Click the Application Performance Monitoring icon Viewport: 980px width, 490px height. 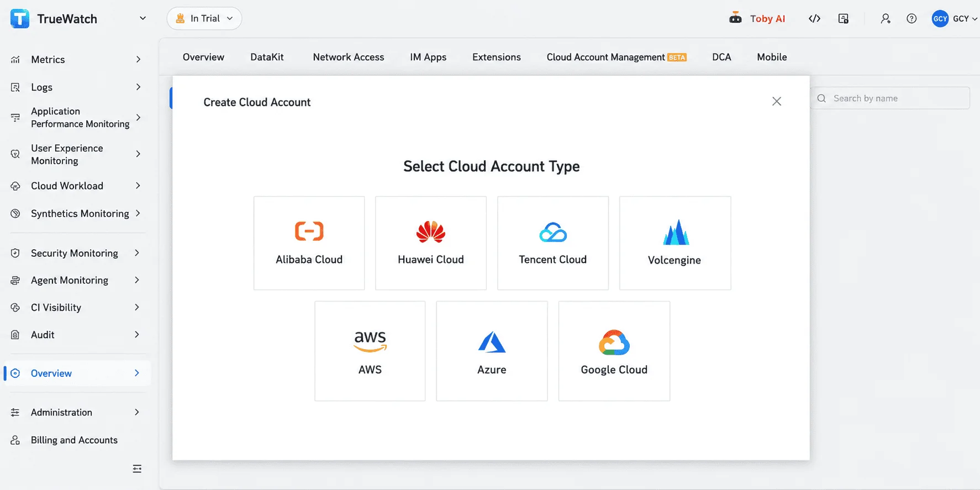[x=15, y=117]
